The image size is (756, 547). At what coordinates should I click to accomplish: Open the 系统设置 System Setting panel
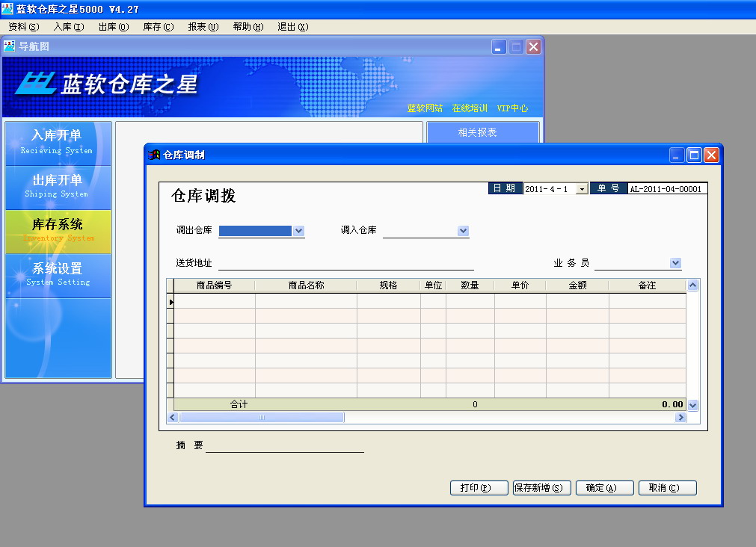pos(58,274)
